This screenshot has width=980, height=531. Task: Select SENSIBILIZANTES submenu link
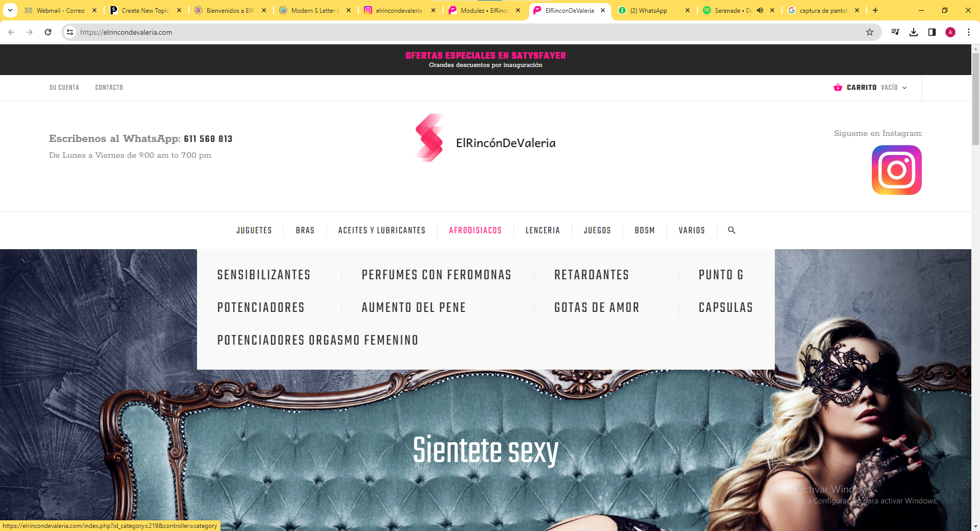point(263,275)
